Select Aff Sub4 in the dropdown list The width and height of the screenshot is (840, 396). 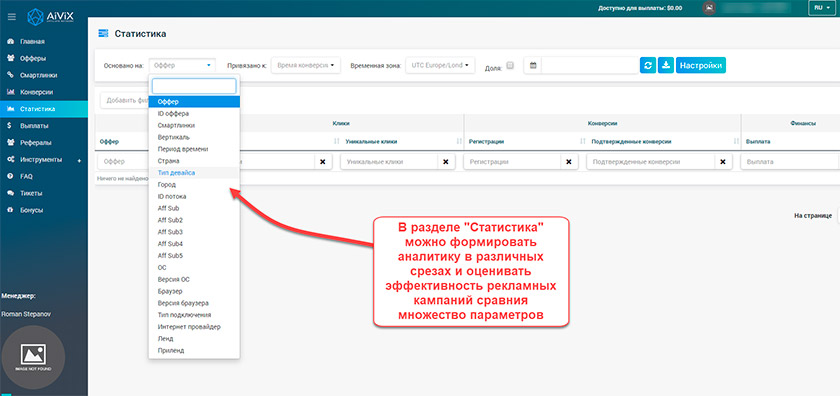194,244
